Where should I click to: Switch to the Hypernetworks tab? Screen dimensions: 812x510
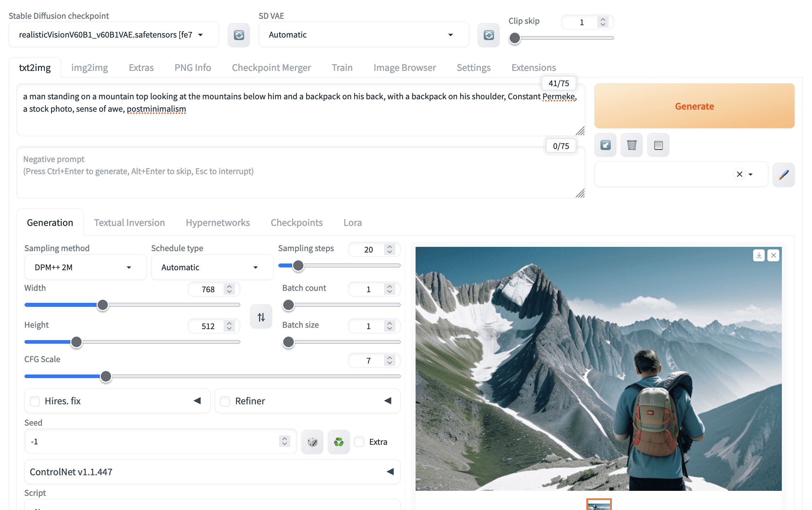pyautogui.click(x=218, y=222)
